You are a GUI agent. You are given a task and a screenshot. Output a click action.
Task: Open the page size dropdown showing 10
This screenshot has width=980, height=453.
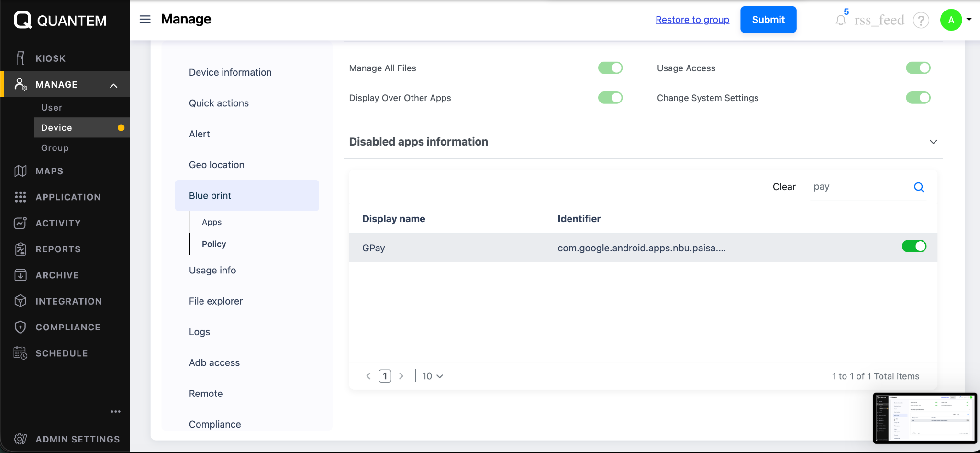[x=433, y=376]
